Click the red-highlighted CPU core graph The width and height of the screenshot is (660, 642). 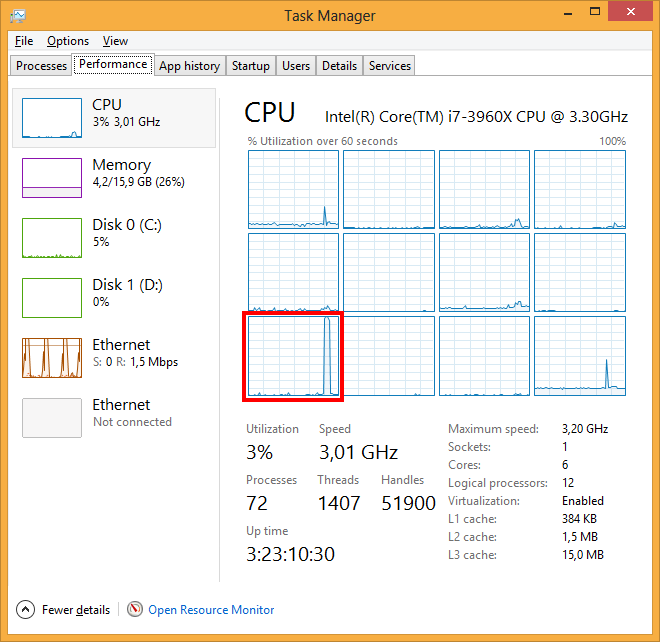click(x=293, y=357)
